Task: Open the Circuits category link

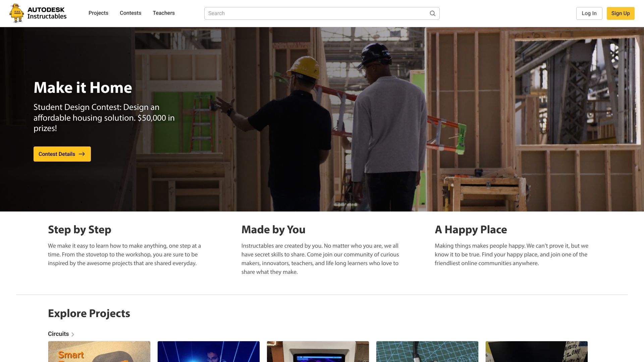Action: (58, 334)
